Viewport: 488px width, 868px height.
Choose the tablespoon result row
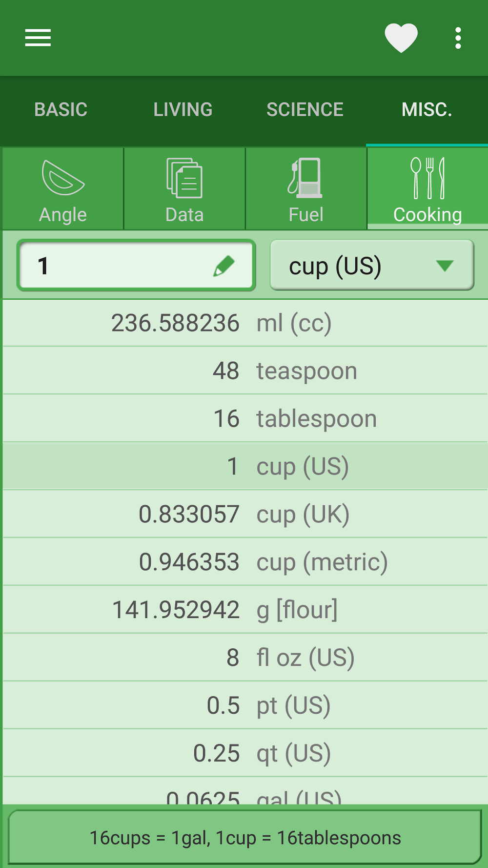point(245,419)
